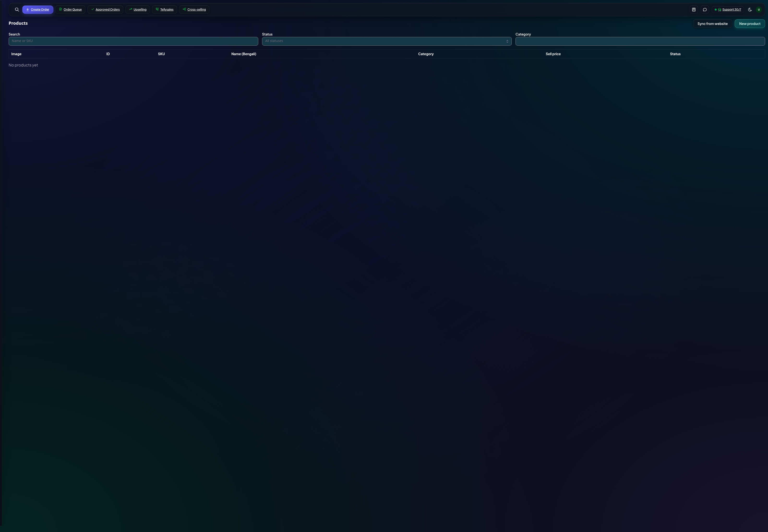This screenshot has width=768, height=532.
Task: Expand the All statuses dropdown
Action: 387,41
